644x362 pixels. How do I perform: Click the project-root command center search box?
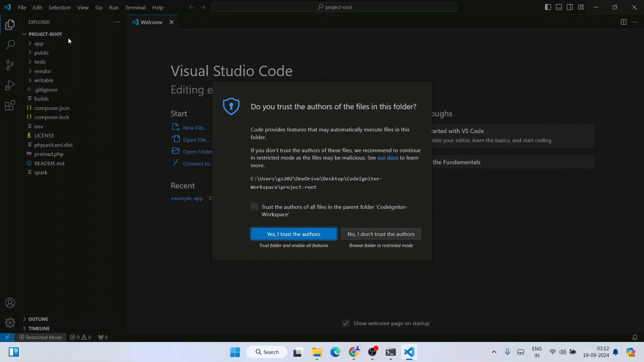pyautogui.click(x=334, y=7)
